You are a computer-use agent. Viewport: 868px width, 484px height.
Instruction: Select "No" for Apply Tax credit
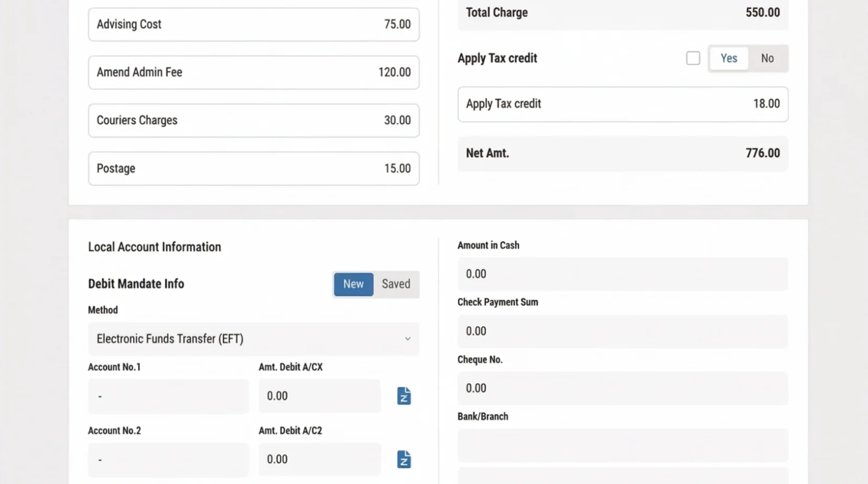click(767, 58)
